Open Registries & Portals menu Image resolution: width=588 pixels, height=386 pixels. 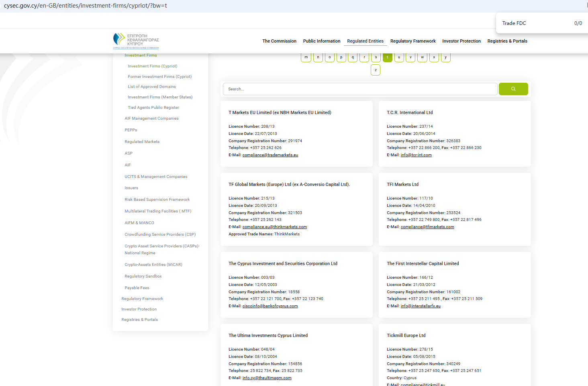pyautogui.click(x=507, y=41)
